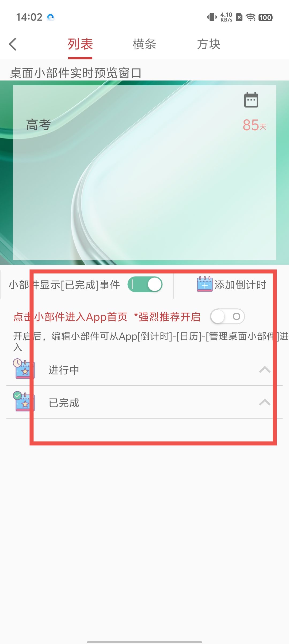
Task: Open the 进行中 event list row
Action: (x=144, y=370)
